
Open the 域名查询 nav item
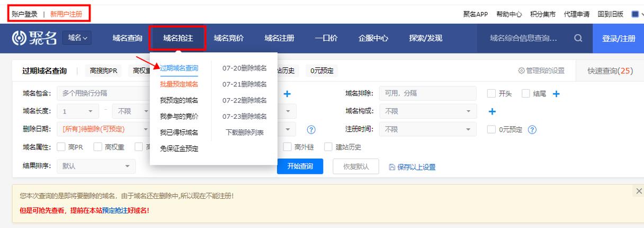pos(127,38)
